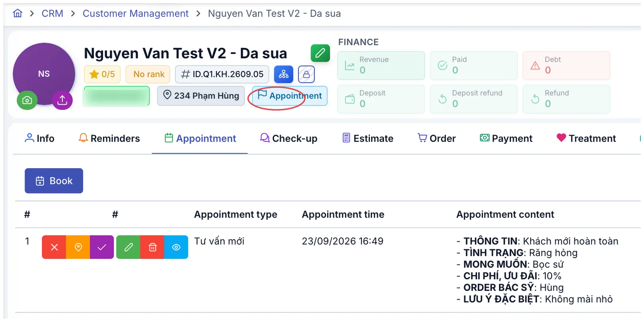Click the purple upload icon on avatar

pos(62,100)
